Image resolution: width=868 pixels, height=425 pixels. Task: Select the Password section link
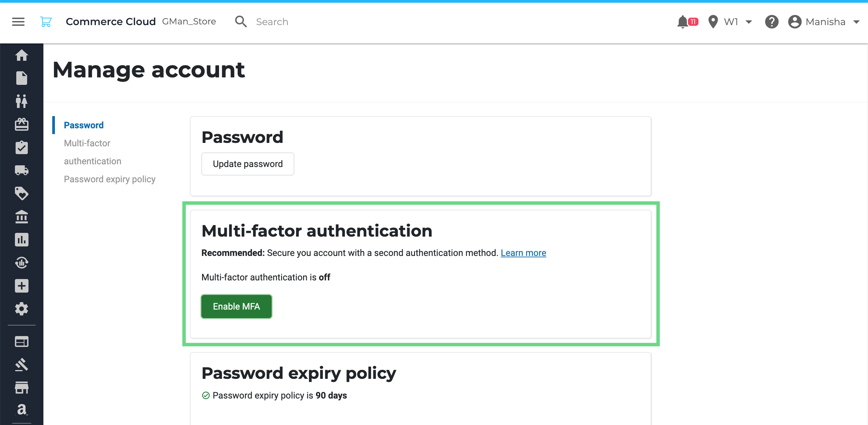click(x=84, y=125)
